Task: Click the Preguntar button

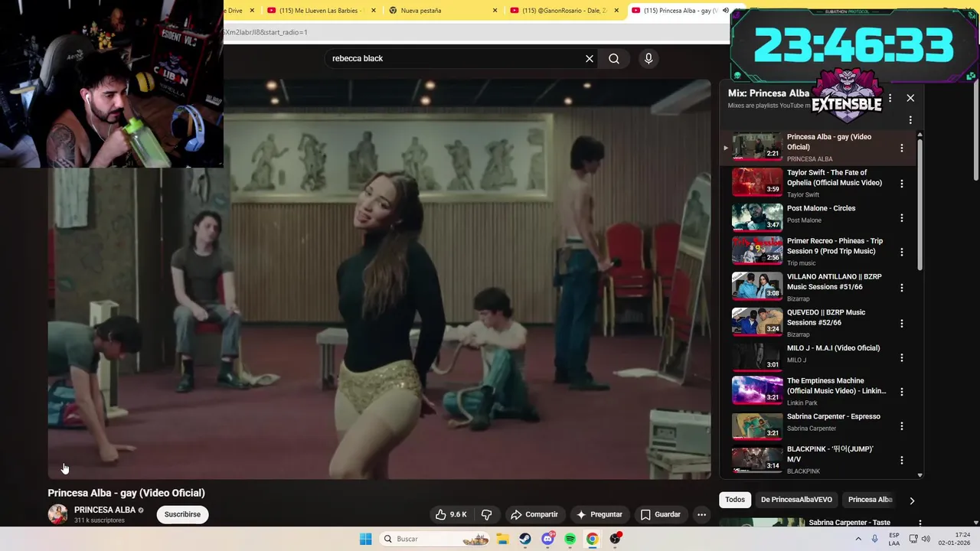Action: [599, 514]
